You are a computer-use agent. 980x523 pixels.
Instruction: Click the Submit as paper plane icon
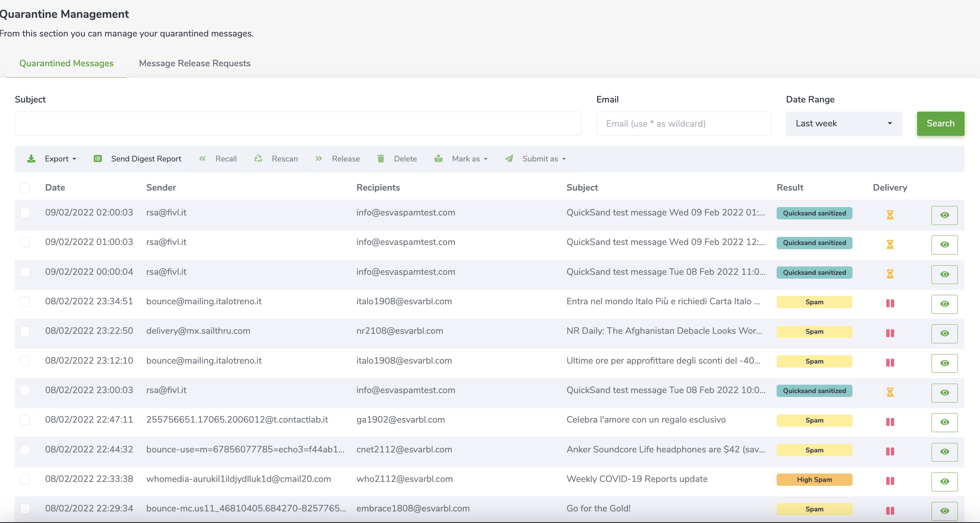tap(509, 159)
